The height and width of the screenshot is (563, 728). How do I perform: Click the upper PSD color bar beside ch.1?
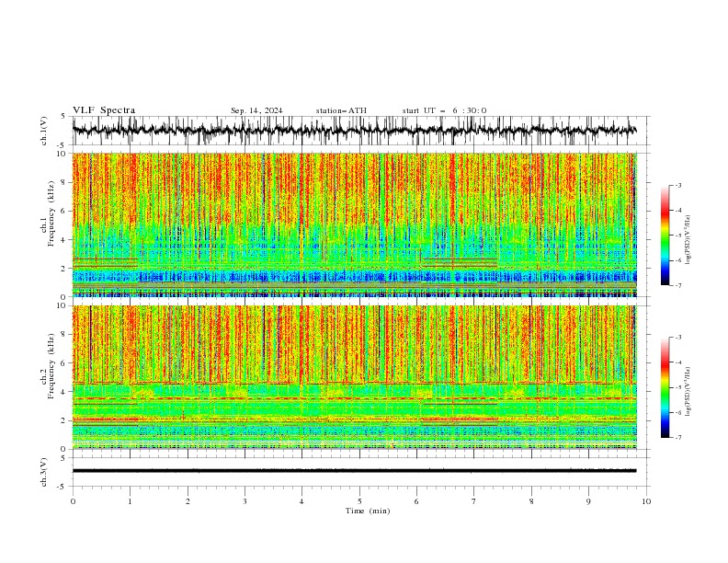click(x=665, y=236)
